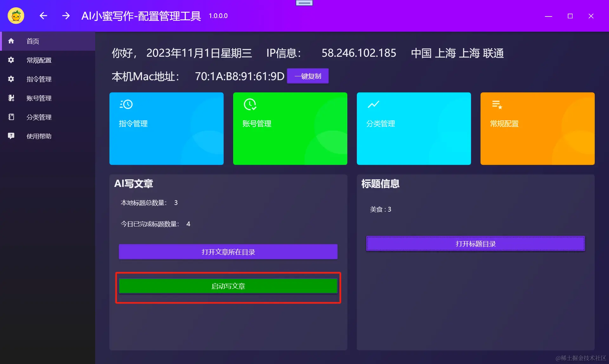Click the gear icon beside 常规配置
The width and height of the screenshot is (609, 364).
coord(11,60)
